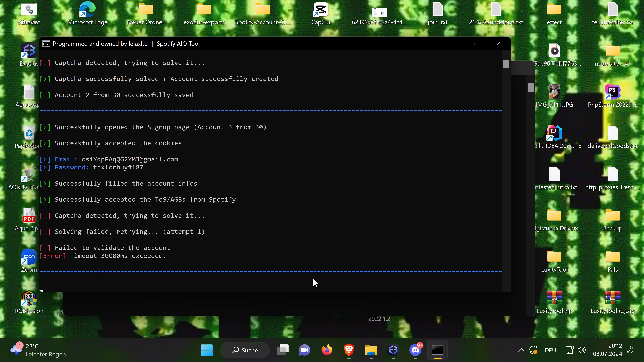The width and height of the screenshot is (644, 362).
Task: Click the Windows Start button
Action: pyautogui.click(x=207, y=350)
